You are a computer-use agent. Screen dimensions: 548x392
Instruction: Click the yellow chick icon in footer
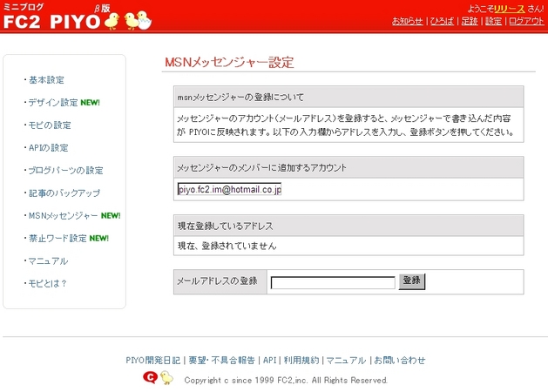(166, 378)
